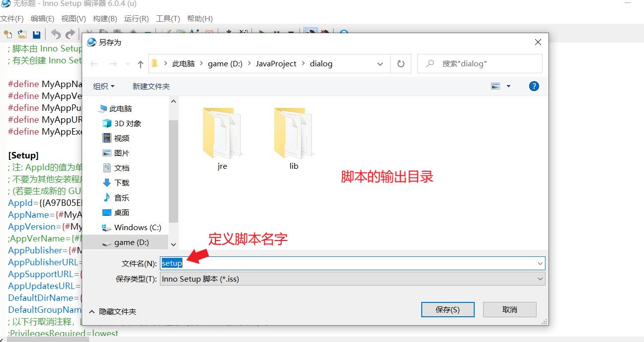Open the view options dropdown arrow
This screenshot has height=342, width=644.
coord(508,86)
